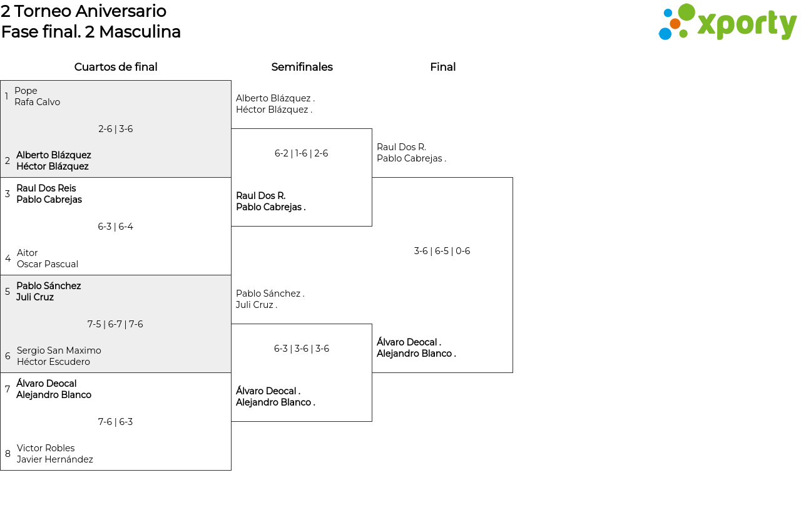Image resolution: width=801 pixels, height=532 pixels.
Task: Click the quarterfinal score 7-6 | 6-3
Action: [116, 422]
